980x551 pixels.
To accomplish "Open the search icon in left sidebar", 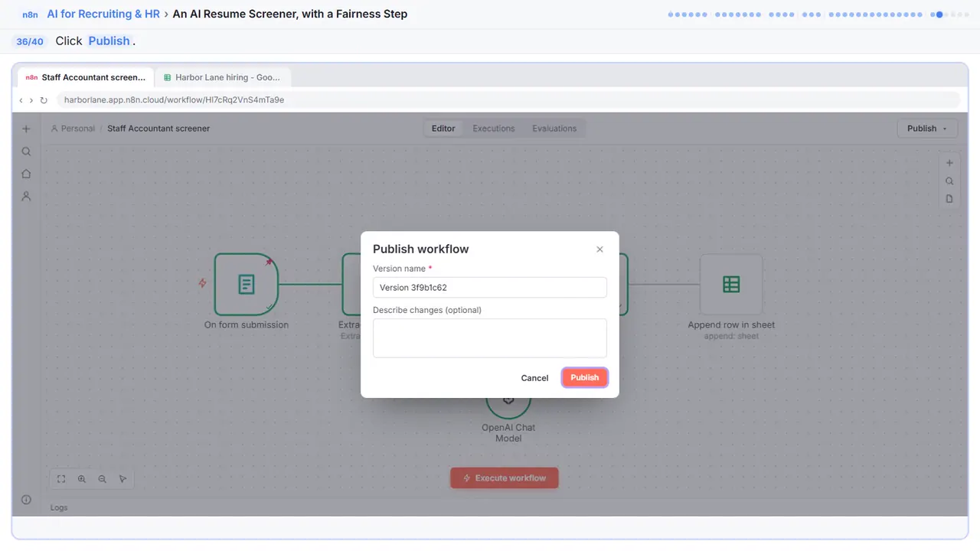I will [x=26, y=152].
